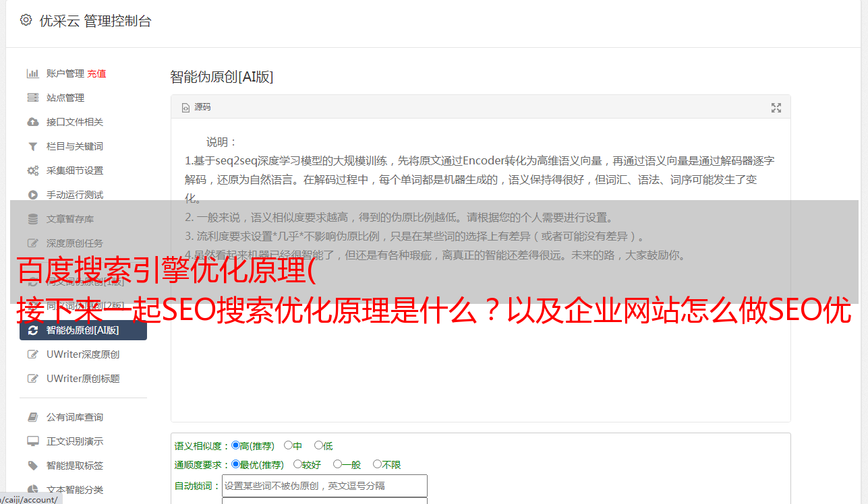Click the edit icon for 深度原创任务

(x=32, y=243)
